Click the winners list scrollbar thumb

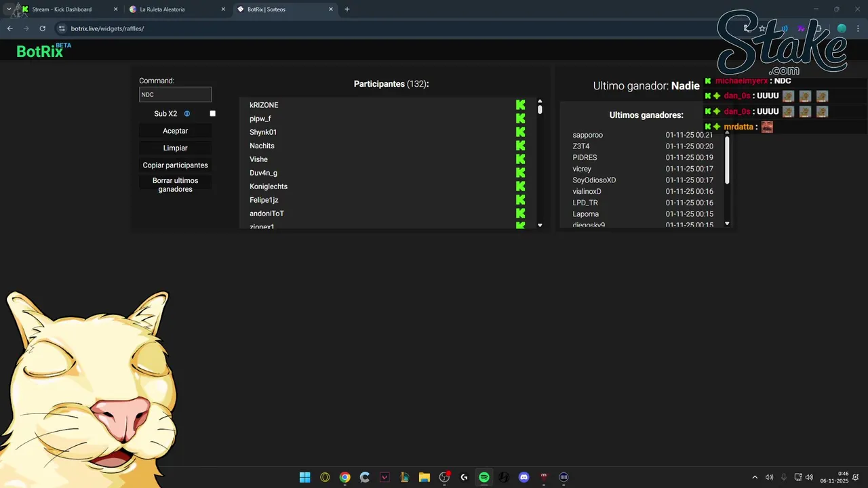727,160
